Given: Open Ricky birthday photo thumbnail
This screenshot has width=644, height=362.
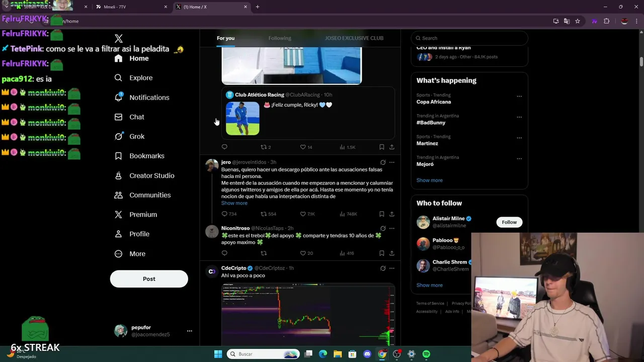Looking at the screenshot, I should (x=243, y=119).
